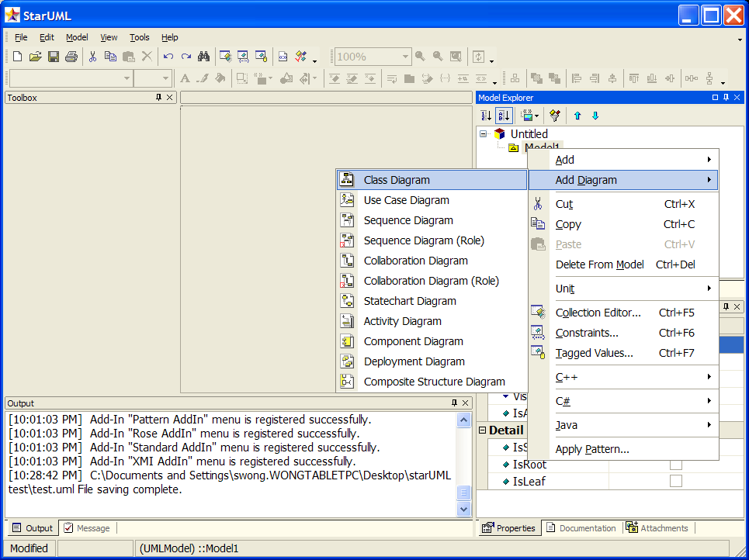Toggle the Model Explorer pin
The image size is (749, 560).
[726, 98]
